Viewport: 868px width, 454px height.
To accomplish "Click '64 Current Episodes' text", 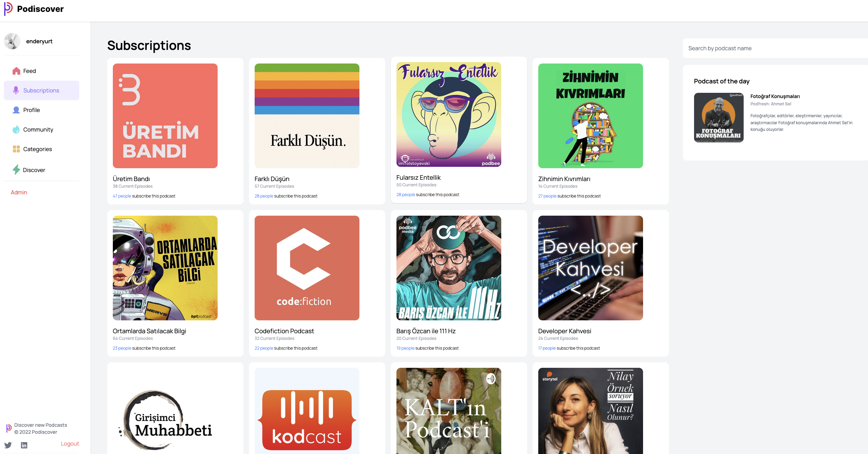I will pyautogui.click(x=133, y=338).
